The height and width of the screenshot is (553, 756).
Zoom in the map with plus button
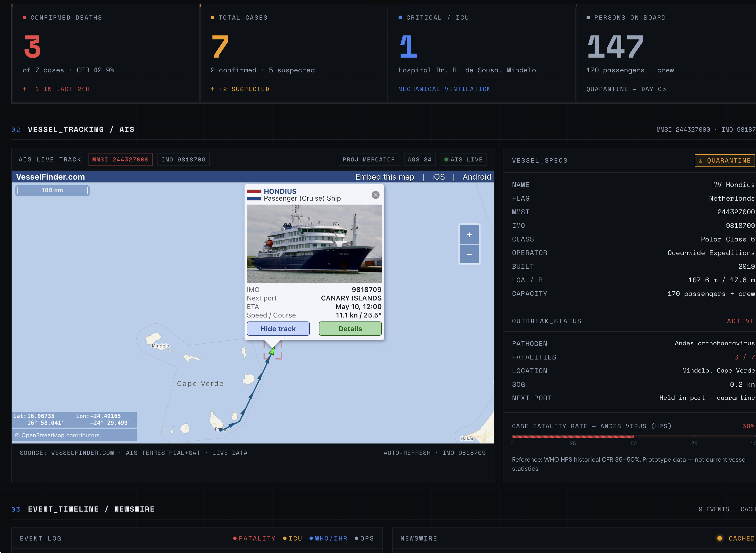click(469, 235)
